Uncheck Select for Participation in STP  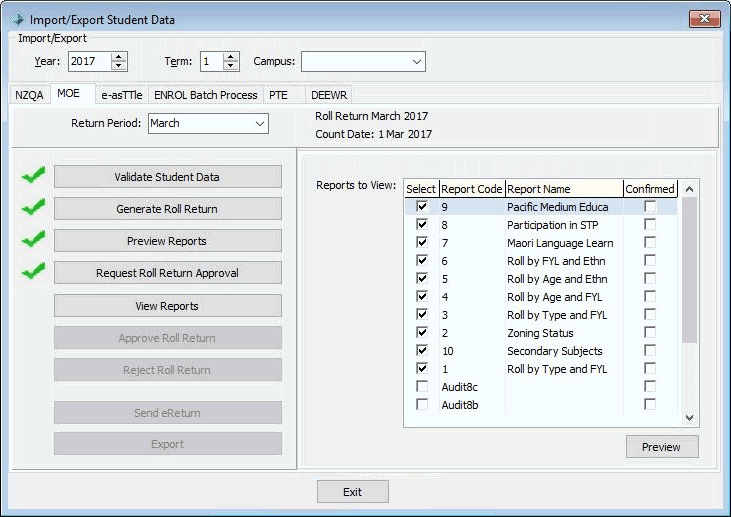pos(422,224)
